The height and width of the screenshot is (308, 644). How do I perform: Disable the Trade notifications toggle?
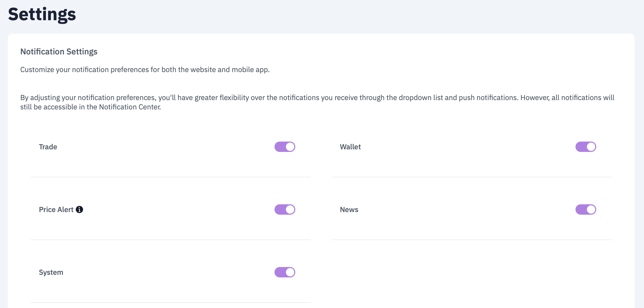[x=285, y=147]
